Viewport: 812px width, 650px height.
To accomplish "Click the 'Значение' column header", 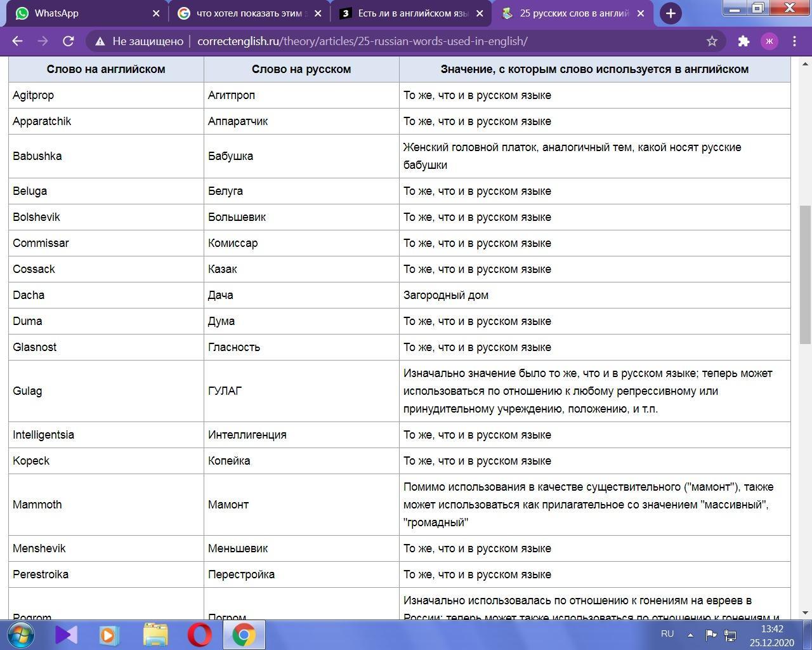I will point(595,69).
